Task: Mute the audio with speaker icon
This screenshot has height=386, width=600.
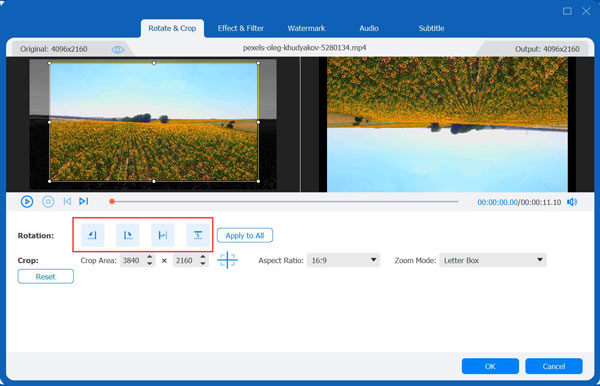Action: [572, 202]
